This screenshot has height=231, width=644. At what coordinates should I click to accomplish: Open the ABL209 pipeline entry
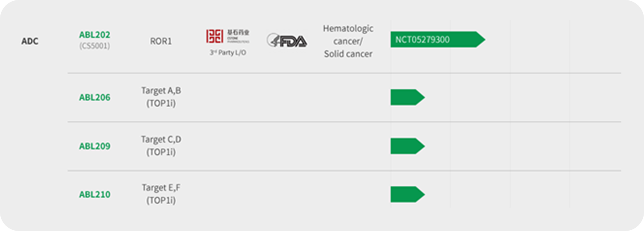pos(94,146)
